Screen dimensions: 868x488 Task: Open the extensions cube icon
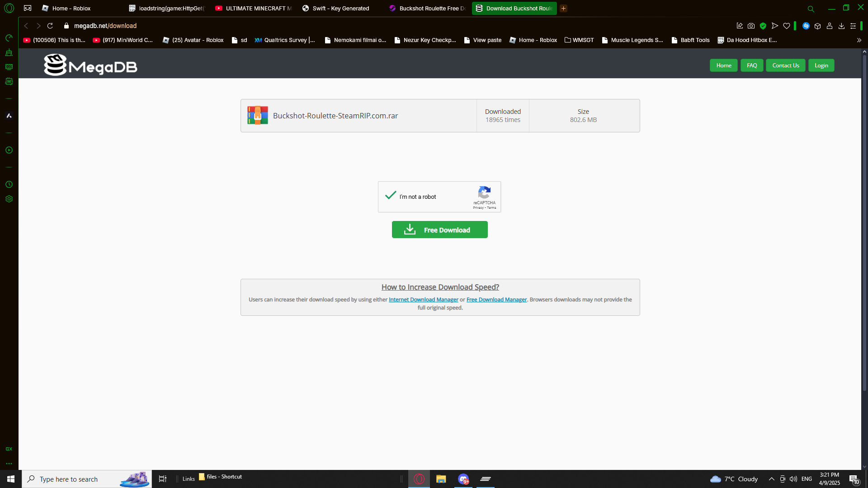click(x=818, y=26)
